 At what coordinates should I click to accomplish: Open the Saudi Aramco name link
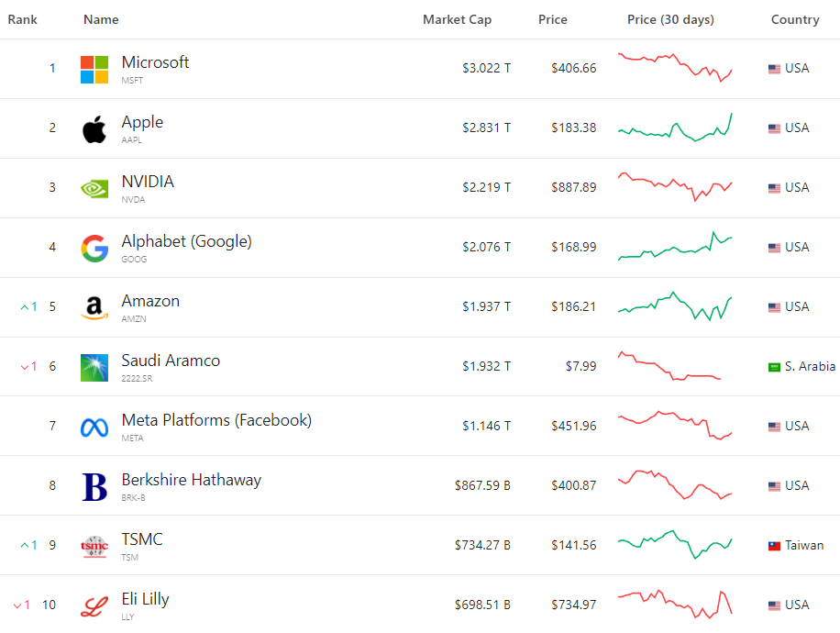point(171,361)
